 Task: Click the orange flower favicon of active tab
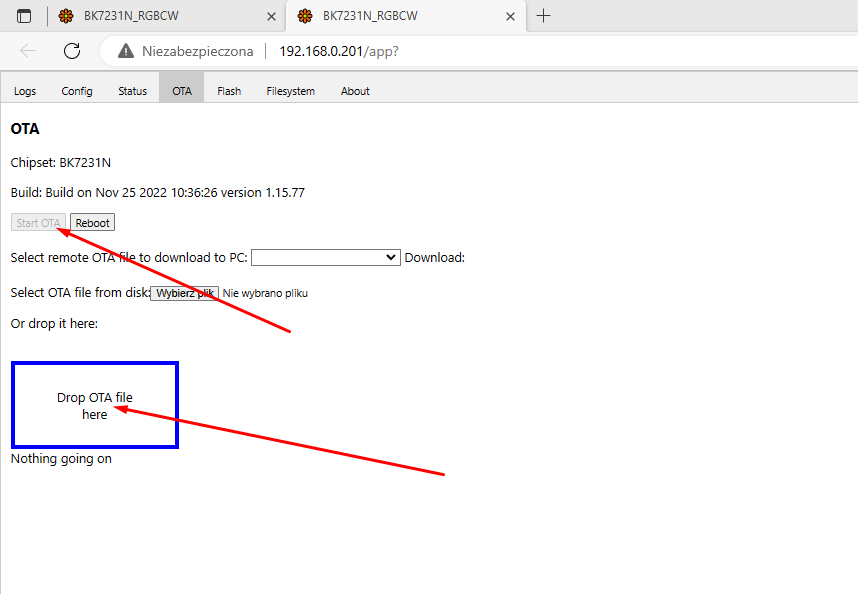[x=305, y=16]
